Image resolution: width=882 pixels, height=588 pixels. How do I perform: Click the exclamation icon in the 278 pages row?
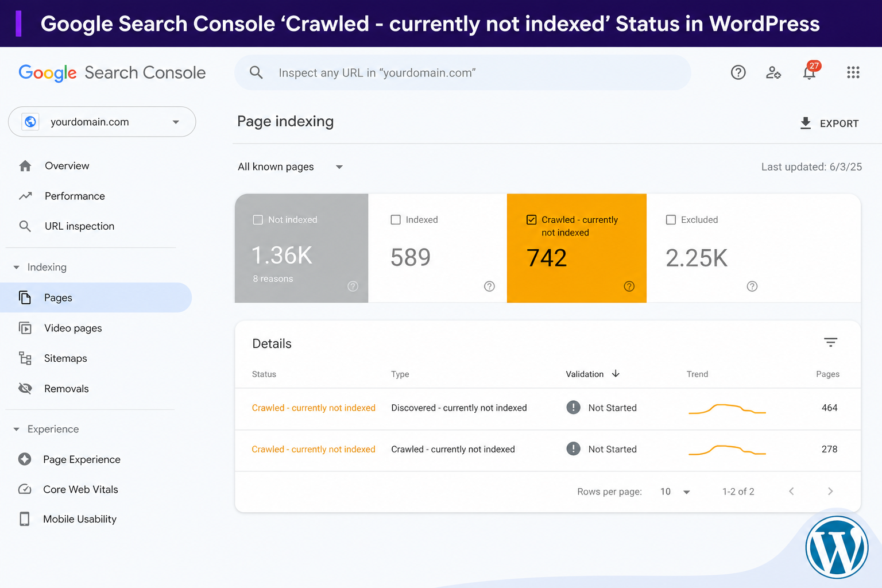pos(573,448)
